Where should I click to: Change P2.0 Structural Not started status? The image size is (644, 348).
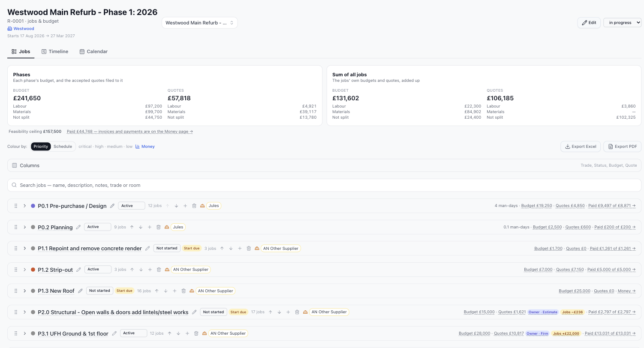pos(214,312)
